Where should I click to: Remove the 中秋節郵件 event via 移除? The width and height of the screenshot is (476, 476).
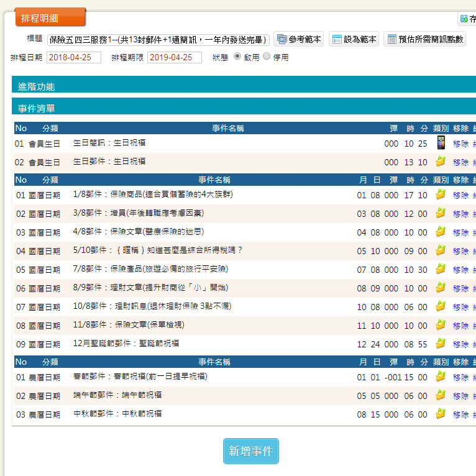click(x=461, y=415)
